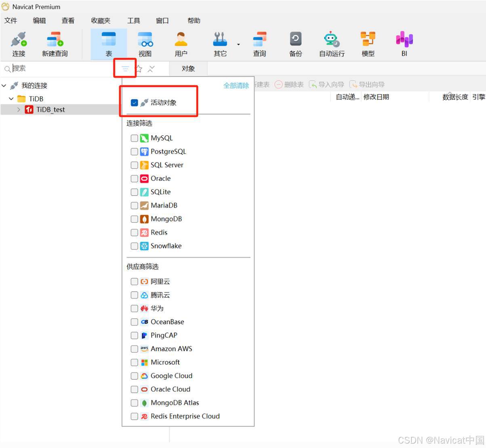
Task: Open the Tools (工具) menu
Action: pyautogui.click(x=134, y=21)
